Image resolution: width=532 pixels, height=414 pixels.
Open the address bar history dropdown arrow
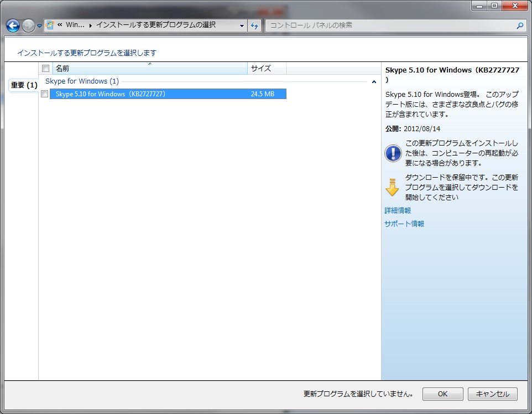[242, 25]
